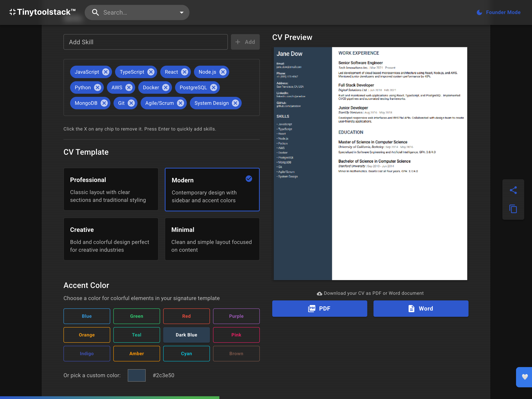Focus the Add Skill input field
The image size is (532, 399).
[x=145, y=42]
